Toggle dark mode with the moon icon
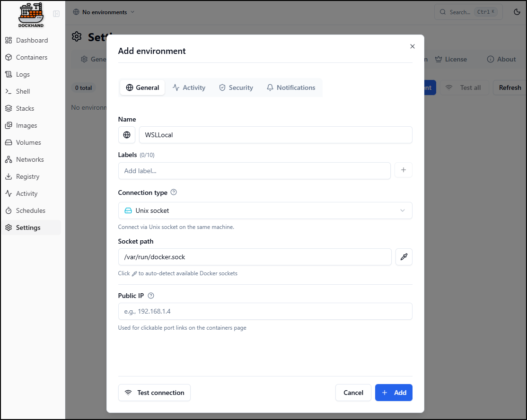The width and height of the screenshot is (527, 420). click(x=517, y=12)
